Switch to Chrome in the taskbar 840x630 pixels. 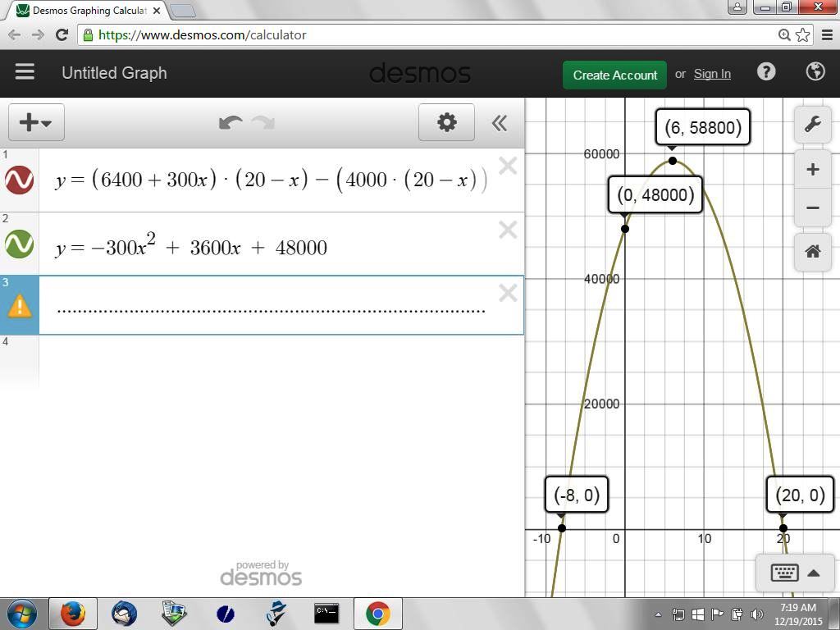point(377,614)
